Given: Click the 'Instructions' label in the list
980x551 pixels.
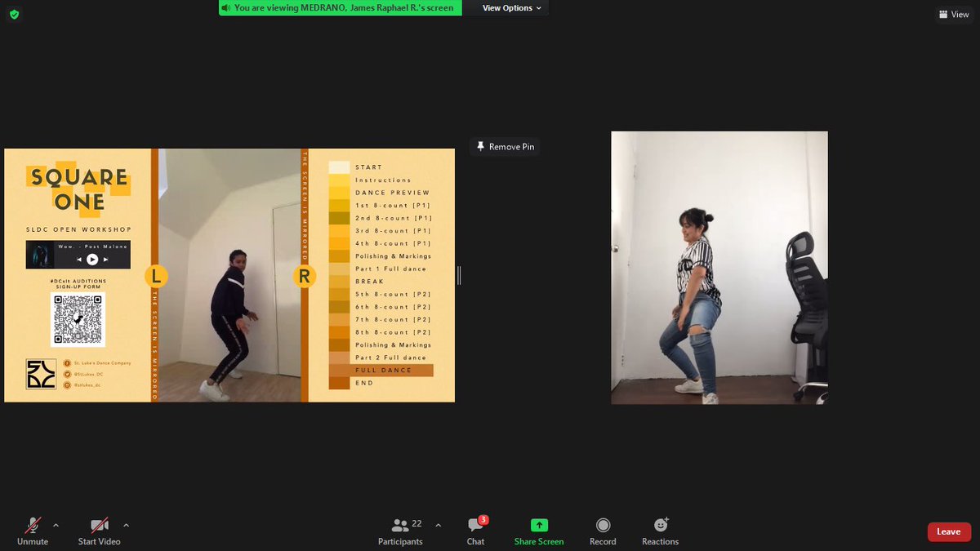Looking at the screenshot, I should pyautogui.click(x=383, y=180).
